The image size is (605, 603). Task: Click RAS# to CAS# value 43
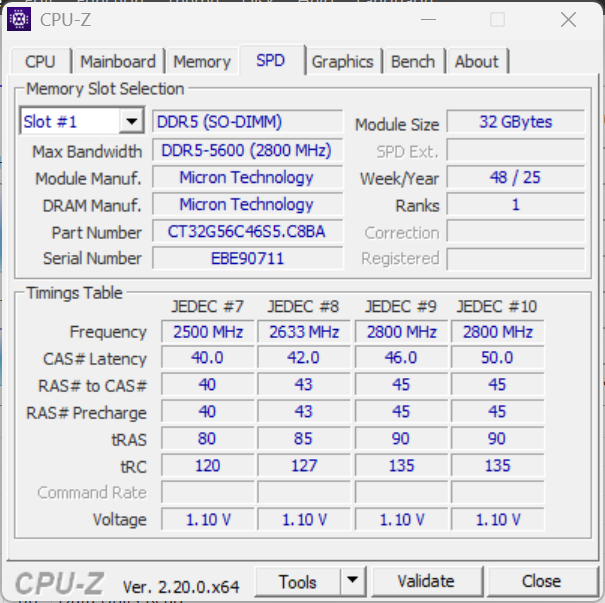click(304, 384)
